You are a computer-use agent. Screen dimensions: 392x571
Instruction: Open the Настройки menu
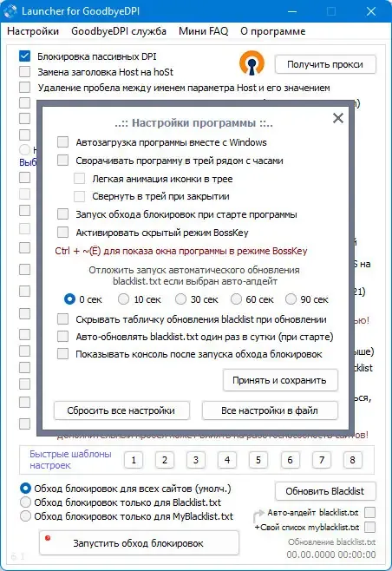[x=33, y=31]
